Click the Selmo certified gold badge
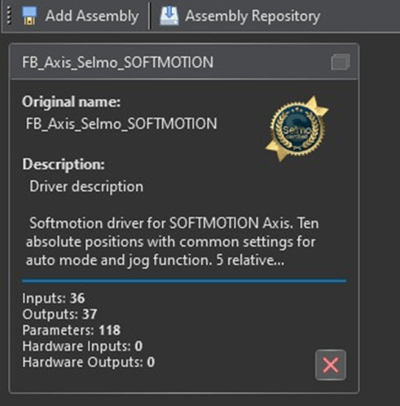400x406 pixels. pyautogui.click(x=297, y=129)
